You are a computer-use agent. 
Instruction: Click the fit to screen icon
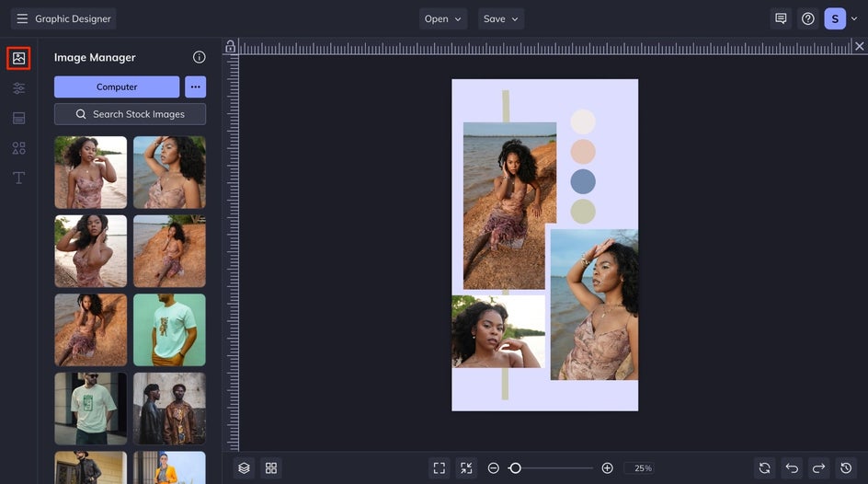pyautogui.click(x=440, y=468)
